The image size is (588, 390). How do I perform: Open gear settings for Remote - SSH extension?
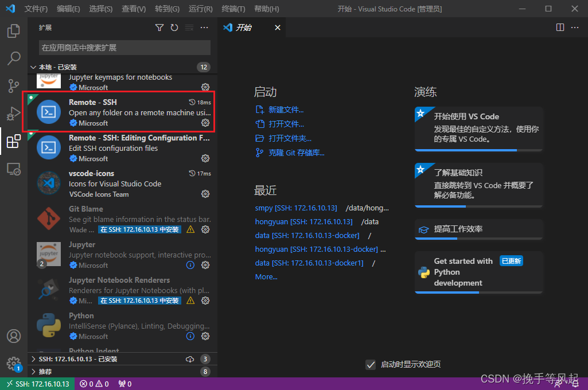click(x=205, y=123)
